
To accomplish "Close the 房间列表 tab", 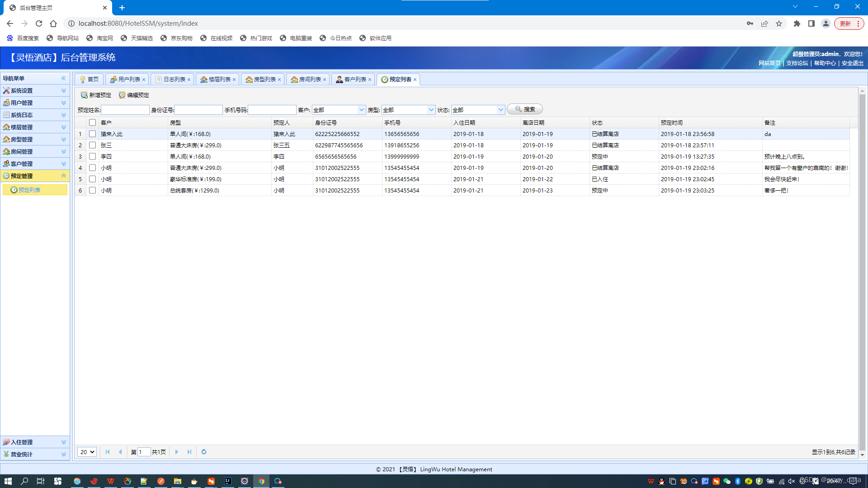I will [325, 80].
